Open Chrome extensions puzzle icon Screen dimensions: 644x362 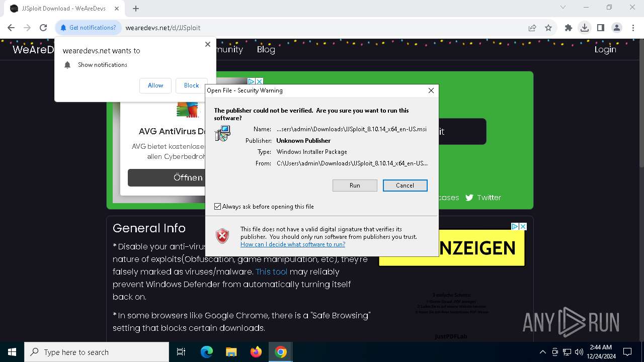coord(569,28)
